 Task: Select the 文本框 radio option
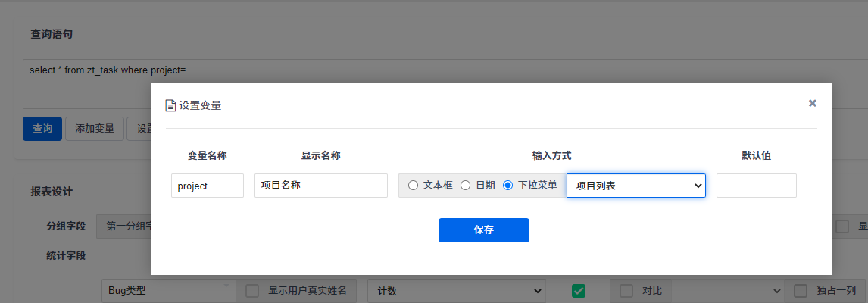tap(413, 186)
